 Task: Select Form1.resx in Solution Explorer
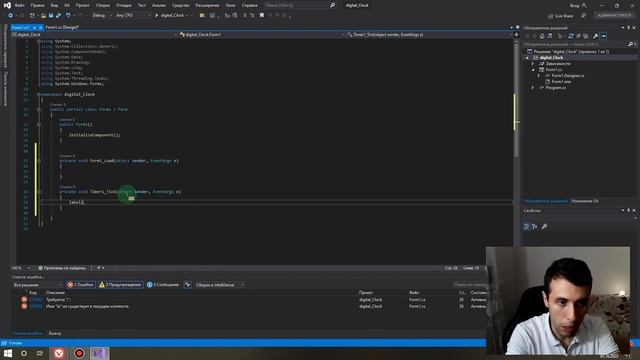click(x=561, y=82)
